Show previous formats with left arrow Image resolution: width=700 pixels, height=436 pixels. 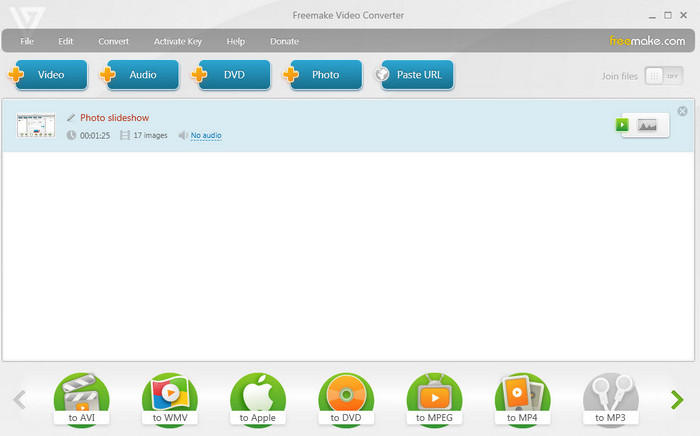pos(19,399)
